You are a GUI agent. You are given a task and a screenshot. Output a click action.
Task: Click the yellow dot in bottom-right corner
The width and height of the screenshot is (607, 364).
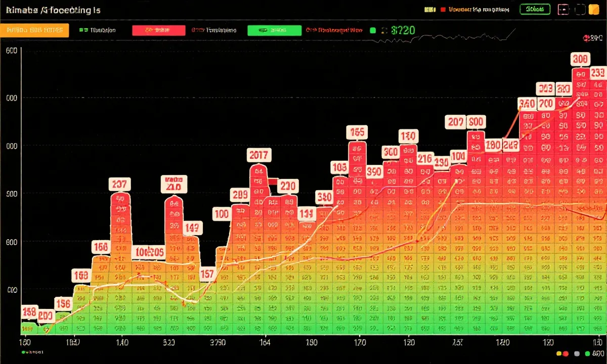click(558, 353)
